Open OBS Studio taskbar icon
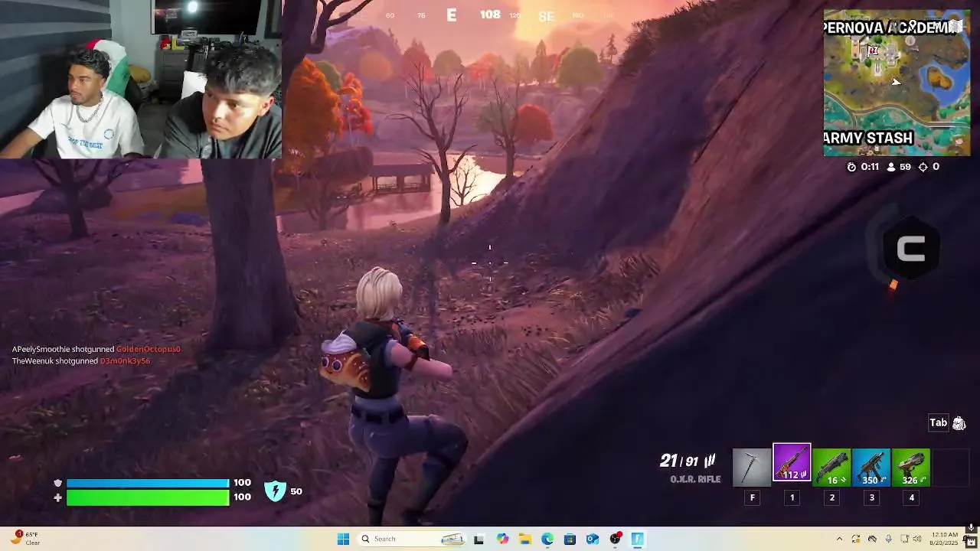 coord(615,539)
